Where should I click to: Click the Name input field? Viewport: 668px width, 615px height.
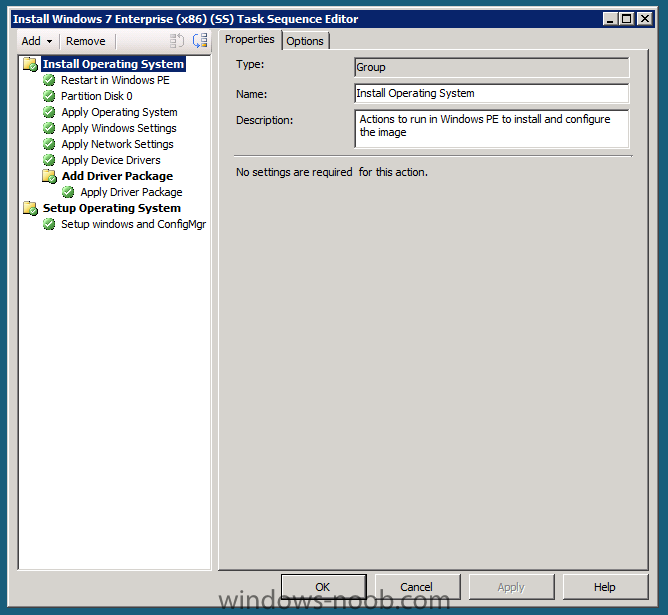coord(491,93)
